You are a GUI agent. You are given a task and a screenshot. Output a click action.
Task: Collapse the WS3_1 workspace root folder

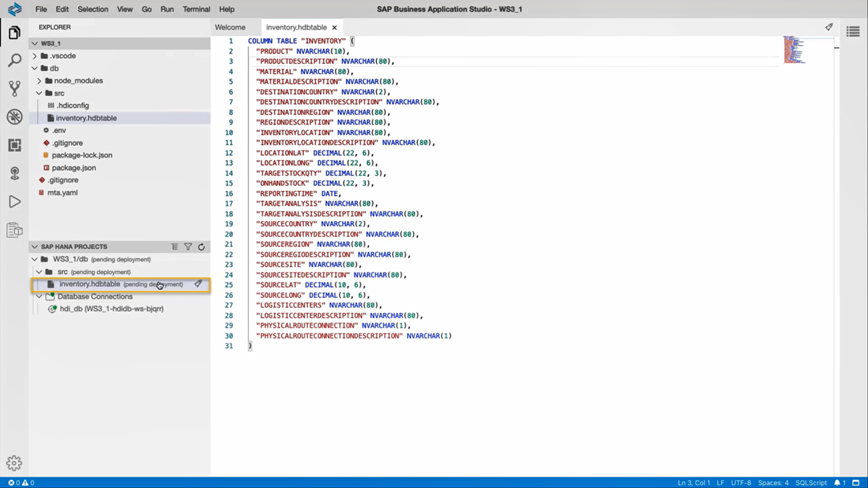coord(34,43)
